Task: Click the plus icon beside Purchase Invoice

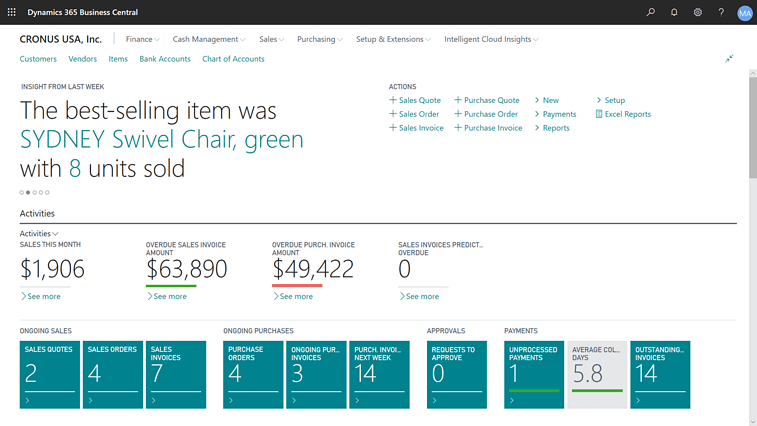Action: [x=458, y=128]
